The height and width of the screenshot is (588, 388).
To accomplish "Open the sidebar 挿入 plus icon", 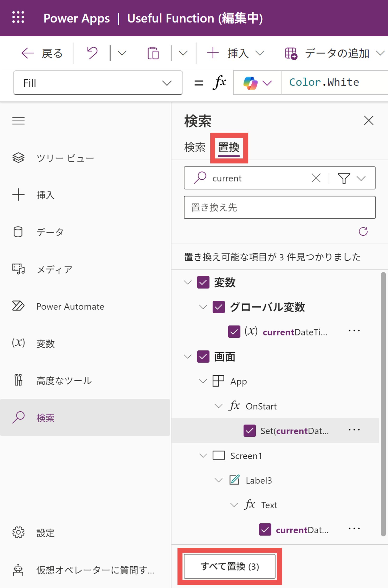I will [18, 195].
